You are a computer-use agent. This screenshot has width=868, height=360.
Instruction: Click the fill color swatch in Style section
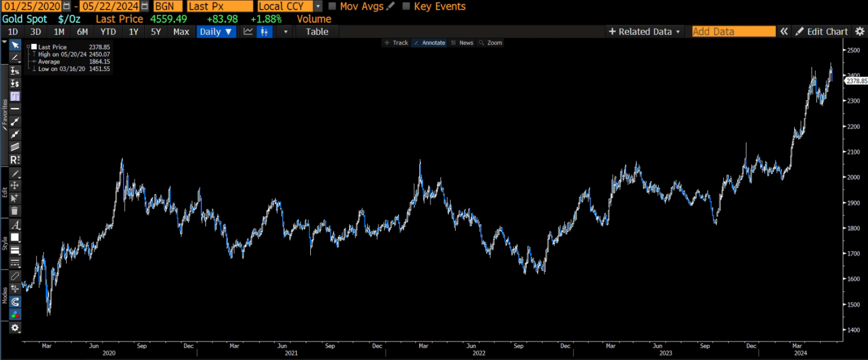click(15, 237)
